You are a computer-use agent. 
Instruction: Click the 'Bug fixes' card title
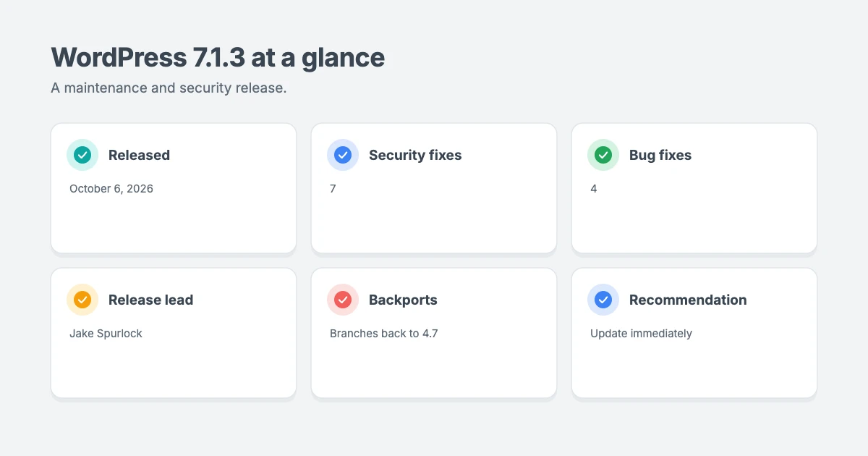(x=660, y=155)
